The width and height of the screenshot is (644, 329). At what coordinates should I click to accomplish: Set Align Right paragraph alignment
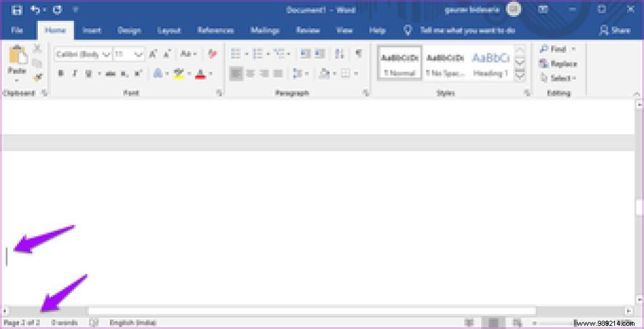tap(265, 73)
